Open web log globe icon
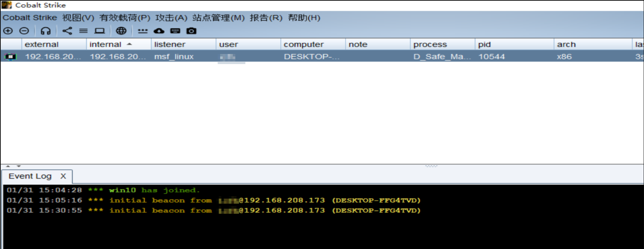 coord(121,31)
